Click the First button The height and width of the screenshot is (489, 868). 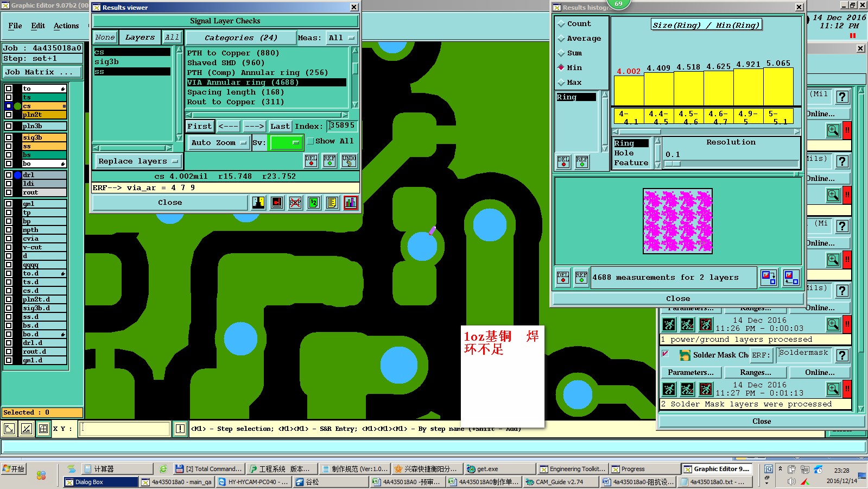coord(200,126)
